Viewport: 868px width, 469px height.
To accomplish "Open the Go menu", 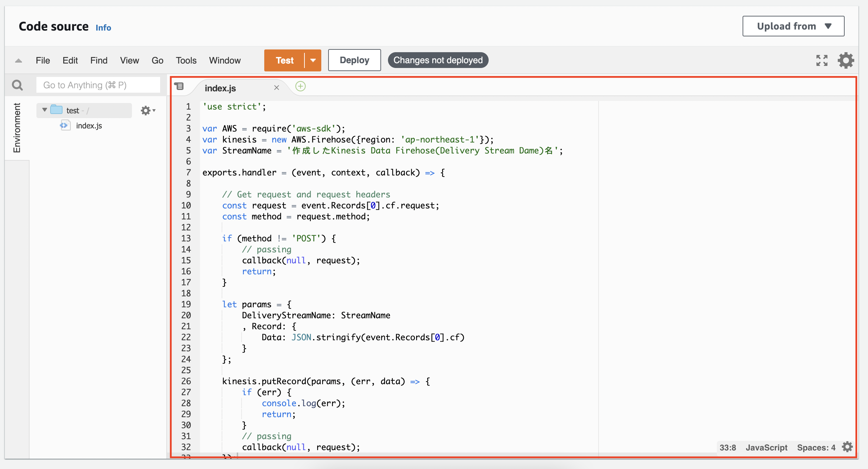I will pyautogui.click(x=157, y=60).
